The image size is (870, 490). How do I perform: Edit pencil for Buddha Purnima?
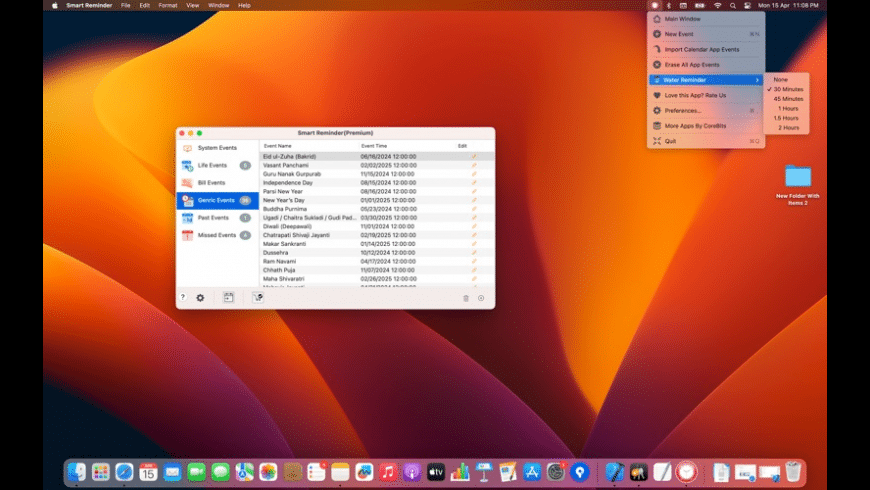(x=474, y=209)
